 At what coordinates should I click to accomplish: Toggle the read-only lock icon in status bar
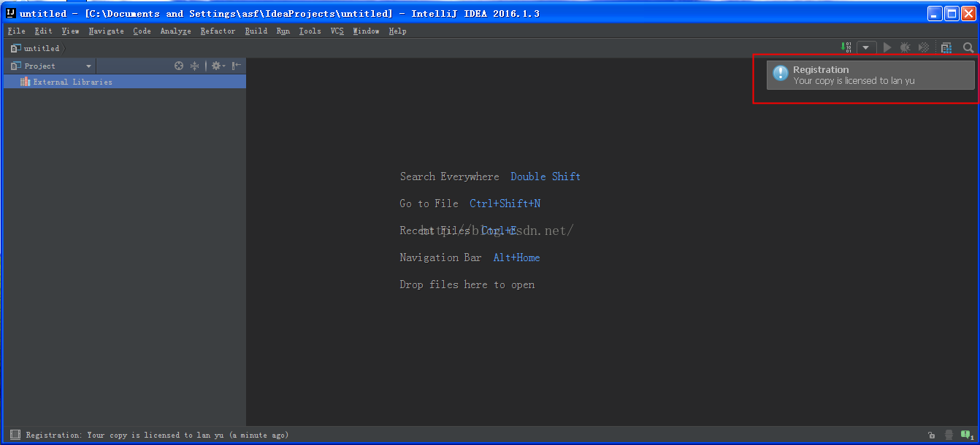(x=932, y=435)
